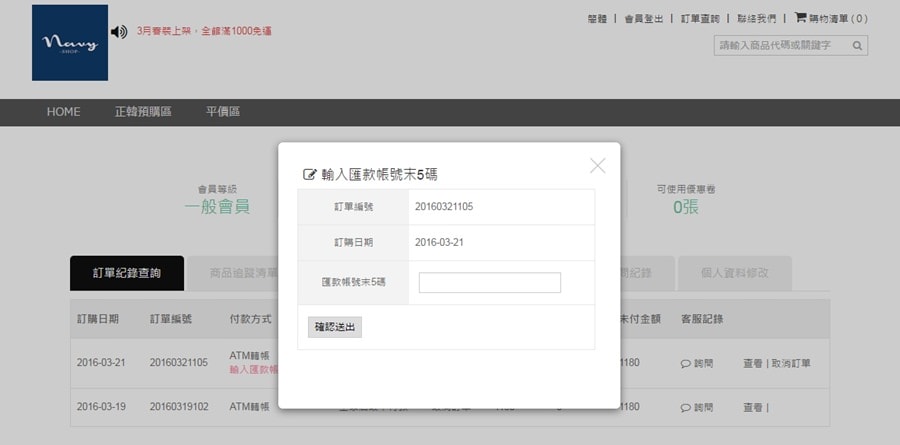
Task: Click the edit icon beside the dialog title
Action: click(x=309, y=174)
